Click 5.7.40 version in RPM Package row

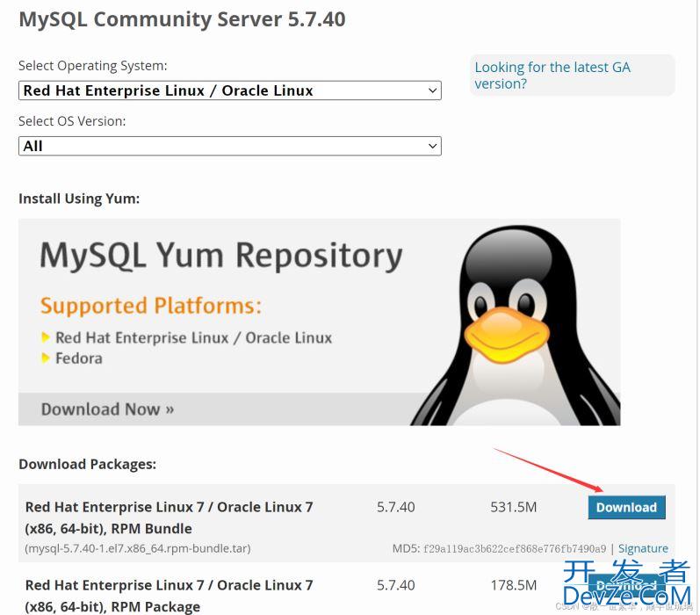pos(395,585)
